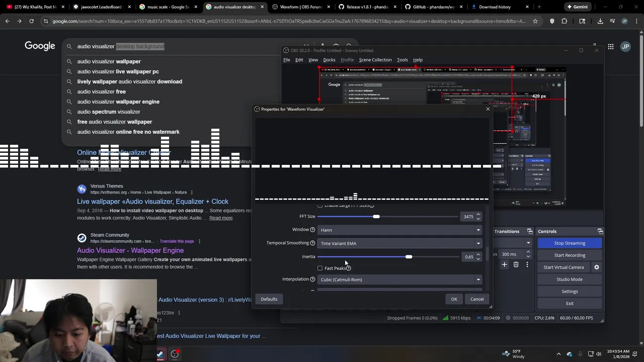
Task: Expand the Window function dropdown
Action: [x=400, y=230]
